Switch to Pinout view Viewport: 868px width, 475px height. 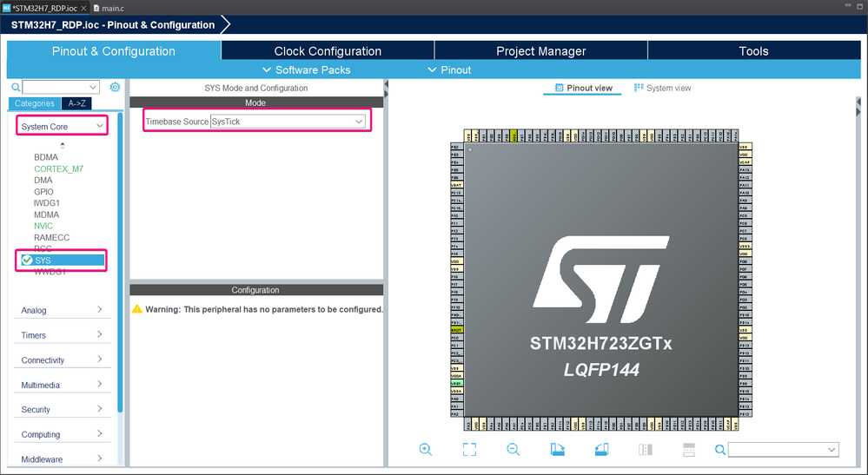tap(583, 88)
